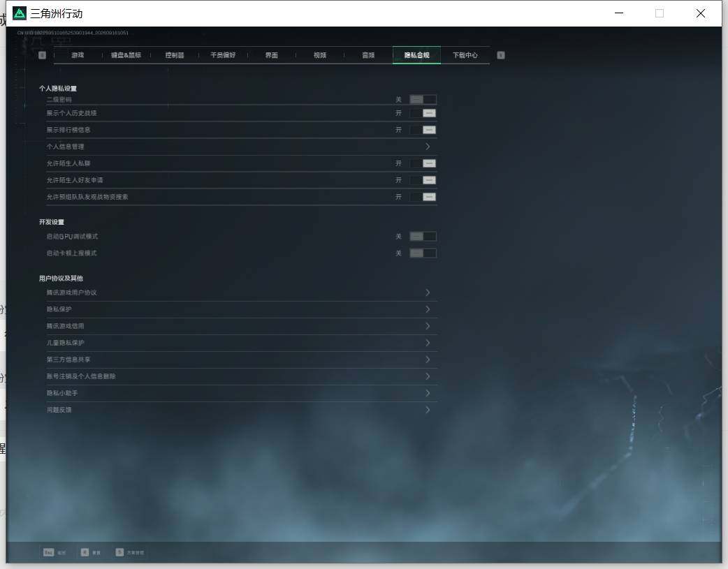Enable 启动GPU调试模式 toggle
The image size is (728, 569).
[423, 237]
